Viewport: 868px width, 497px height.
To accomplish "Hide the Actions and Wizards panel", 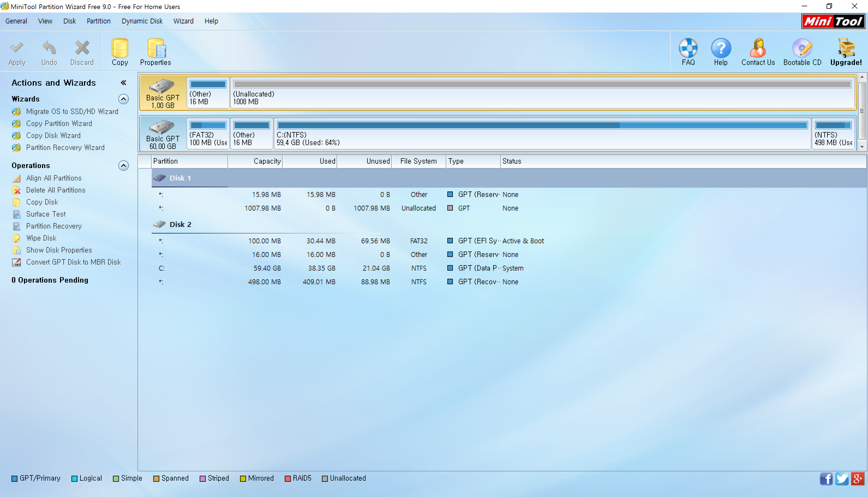I will pos(124,83).
